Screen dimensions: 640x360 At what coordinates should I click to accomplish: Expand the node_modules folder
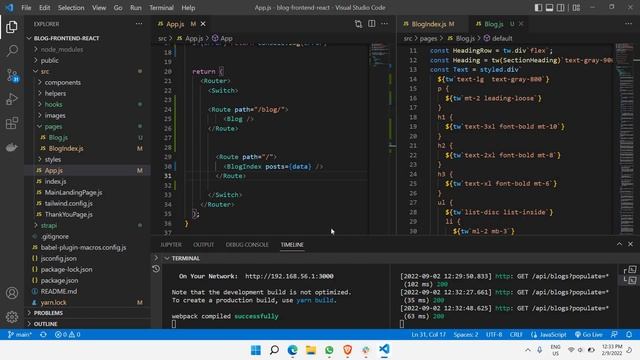[87, 49]
